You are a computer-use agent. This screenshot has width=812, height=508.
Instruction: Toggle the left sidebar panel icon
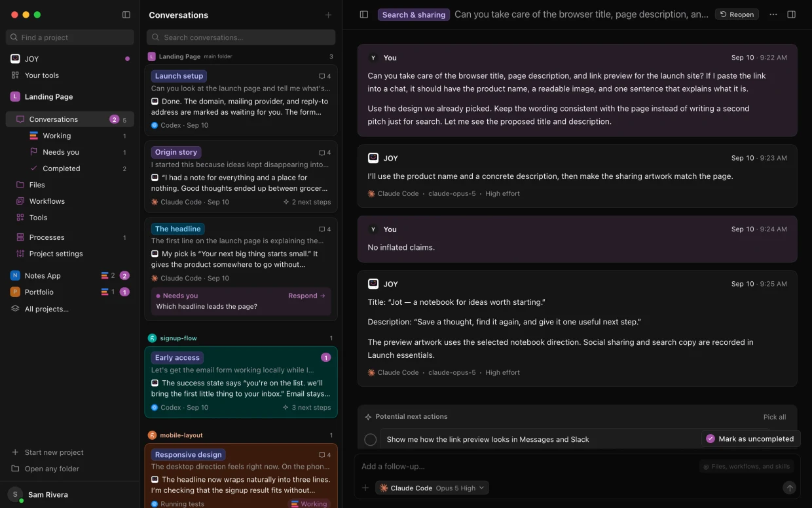click(x=126, y=14)
